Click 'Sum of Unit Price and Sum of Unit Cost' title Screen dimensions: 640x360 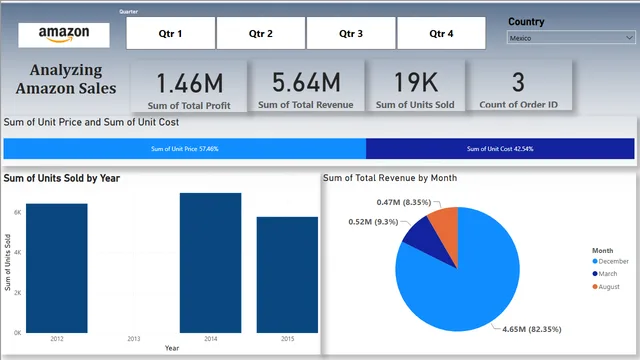[91, 122]
